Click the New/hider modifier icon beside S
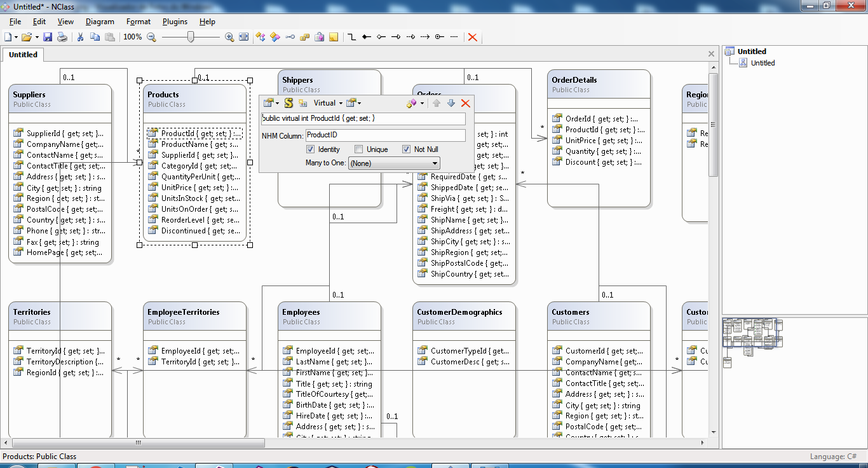 pyautogui.click(x=303, y=103)
